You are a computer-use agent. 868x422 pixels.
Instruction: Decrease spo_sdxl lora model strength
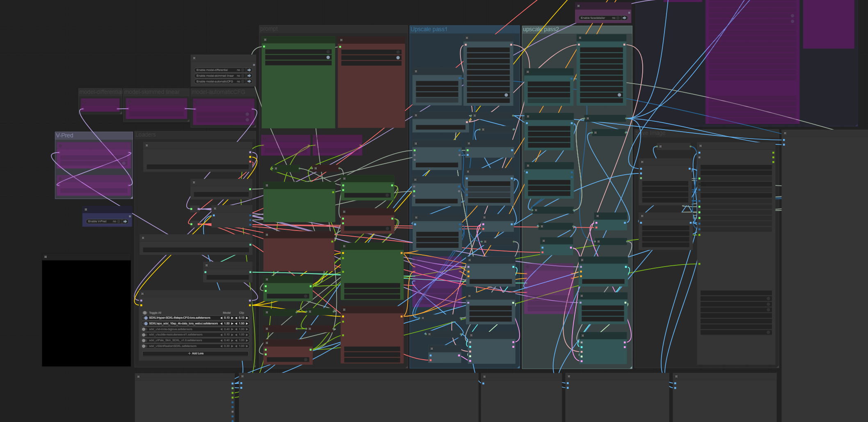pyautogui.click(x=222, y=324)
